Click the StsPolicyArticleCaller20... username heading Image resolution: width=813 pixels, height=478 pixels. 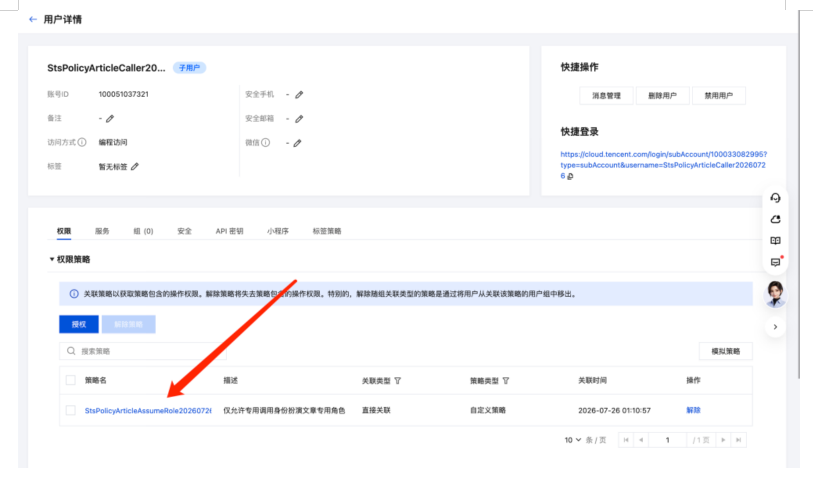(x=106, y=68)
